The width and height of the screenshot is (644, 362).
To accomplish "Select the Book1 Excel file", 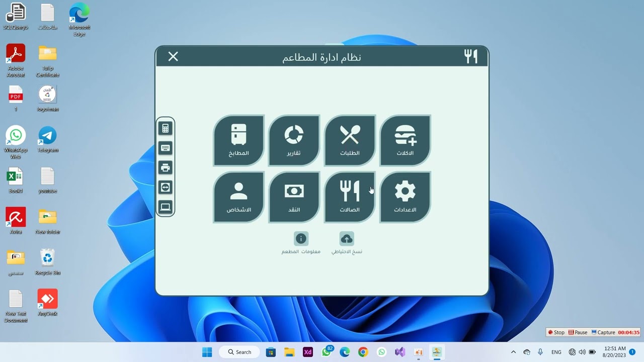I will (x=16, y=180).
